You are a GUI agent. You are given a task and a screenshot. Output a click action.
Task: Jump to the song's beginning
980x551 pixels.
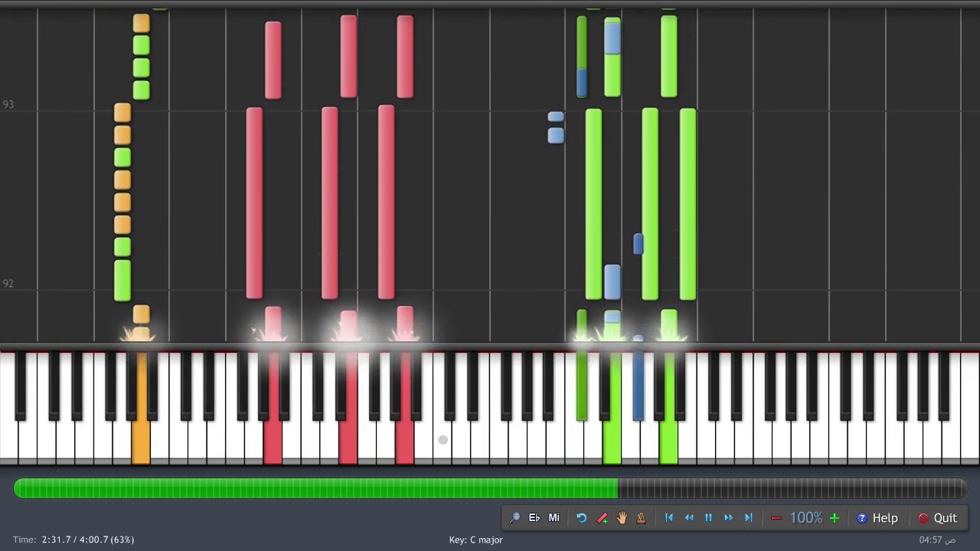point(669,518)
